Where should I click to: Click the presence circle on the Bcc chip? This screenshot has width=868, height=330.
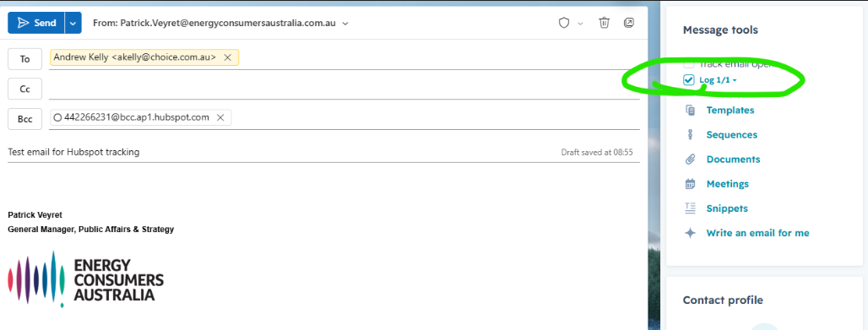tap(57, 117)
